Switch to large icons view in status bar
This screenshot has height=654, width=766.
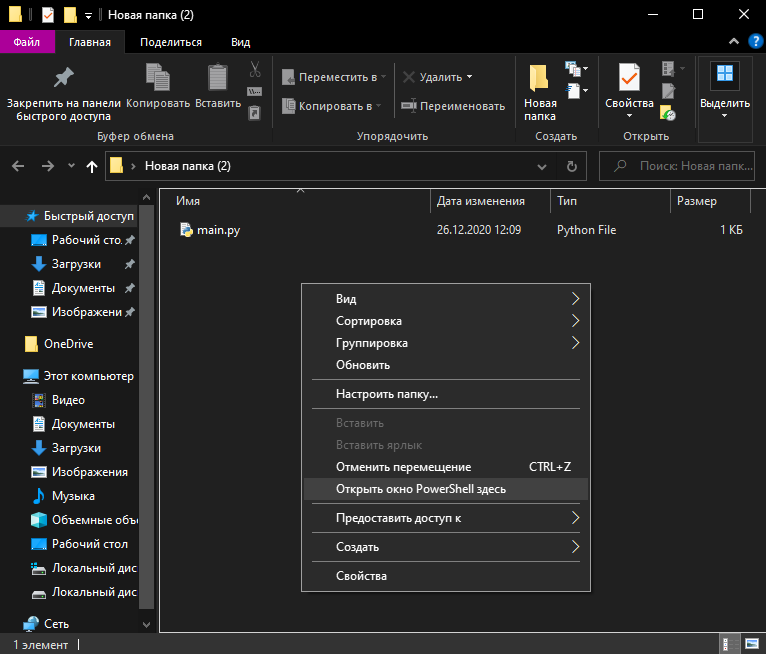752,644
